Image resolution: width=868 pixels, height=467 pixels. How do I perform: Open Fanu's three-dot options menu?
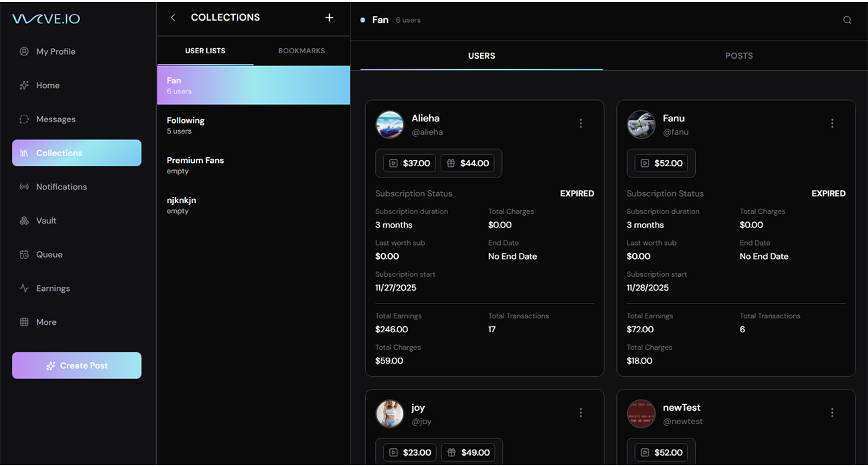832,123
